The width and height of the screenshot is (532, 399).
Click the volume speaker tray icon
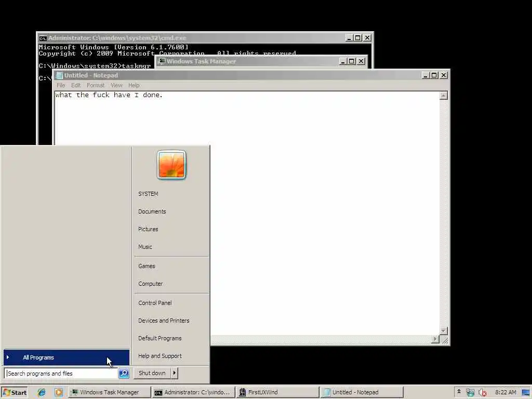(x=482, y=392)
